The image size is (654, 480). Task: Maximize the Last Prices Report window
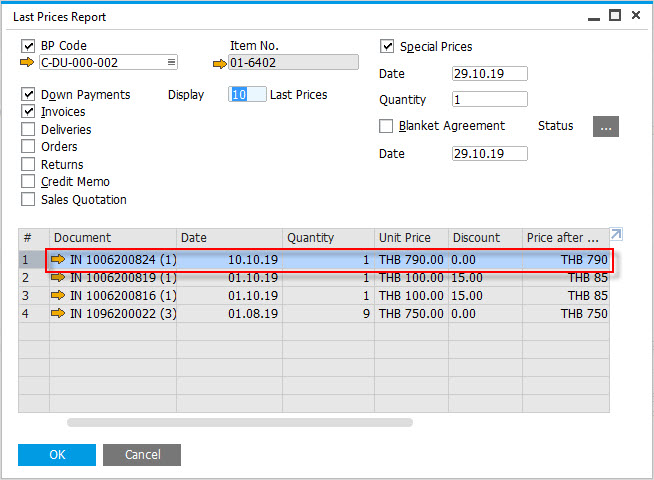coord(615,15)
